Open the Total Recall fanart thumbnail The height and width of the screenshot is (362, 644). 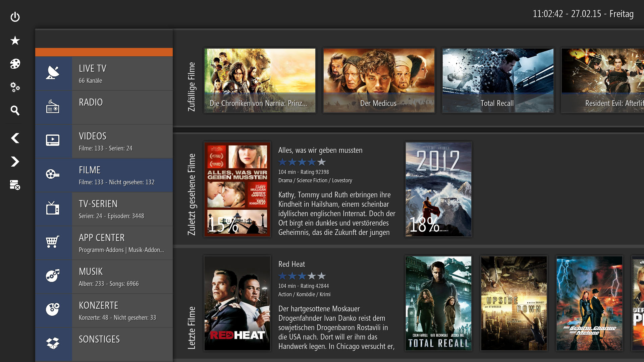click(498, 80)
